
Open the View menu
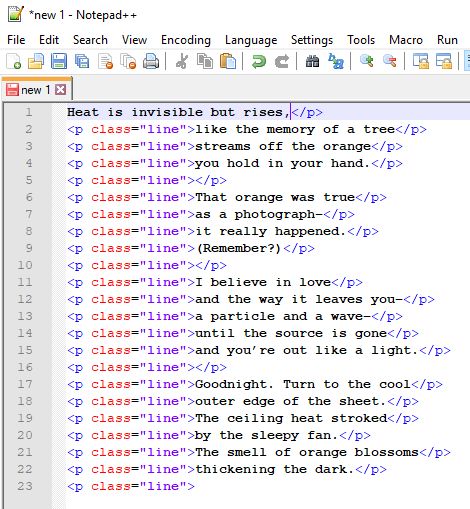click(134, 40)
